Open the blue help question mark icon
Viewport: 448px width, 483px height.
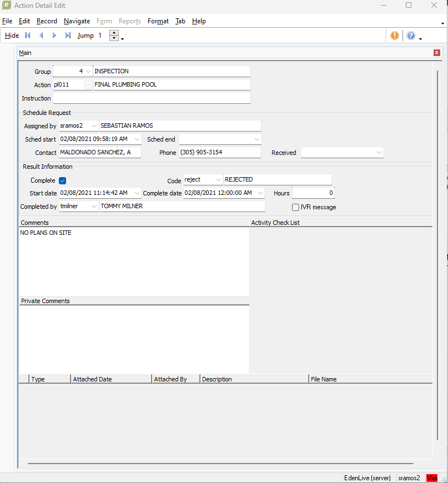pos(411,36)
